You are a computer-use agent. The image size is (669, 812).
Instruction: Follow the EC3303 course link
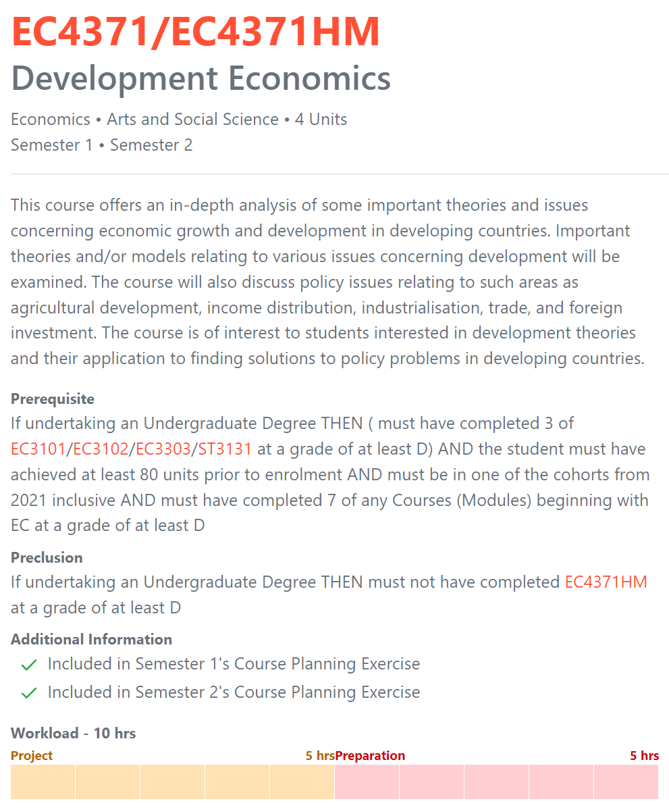[163, 449]
